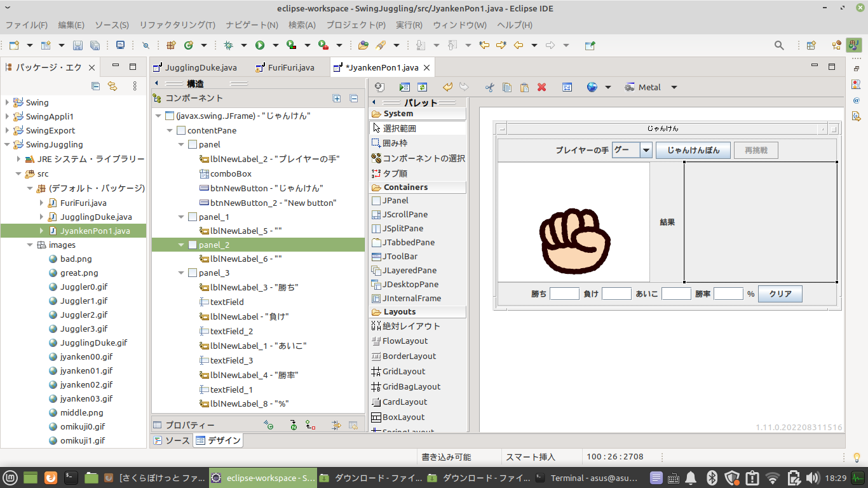The image size is (868, 488).
Task: Open プロジェクト(P) menu
Action: pyautogui.click(x=356, y=25)
